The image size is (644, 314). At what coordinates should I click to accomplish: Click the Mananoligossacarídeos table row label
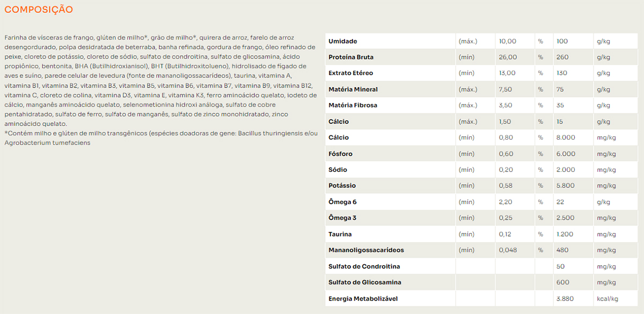click(366, 250)
